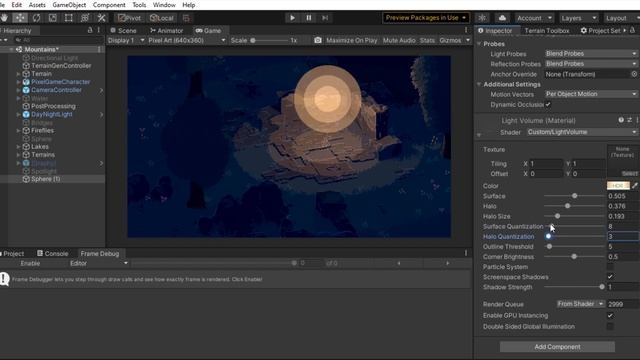Image resolution: width=640 pixels, height=360 pixels.
Task: Toggle Stats overlay
Action: click(427, 40)
